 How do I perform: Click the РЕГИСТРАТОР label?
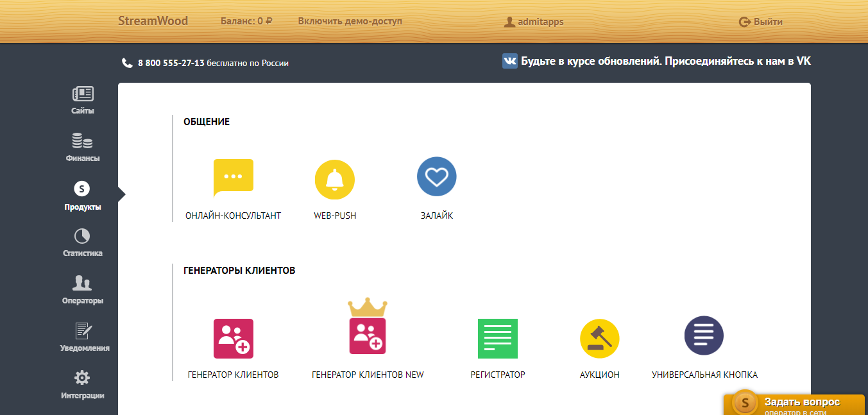pyautogui.click(x=498, y=375)
